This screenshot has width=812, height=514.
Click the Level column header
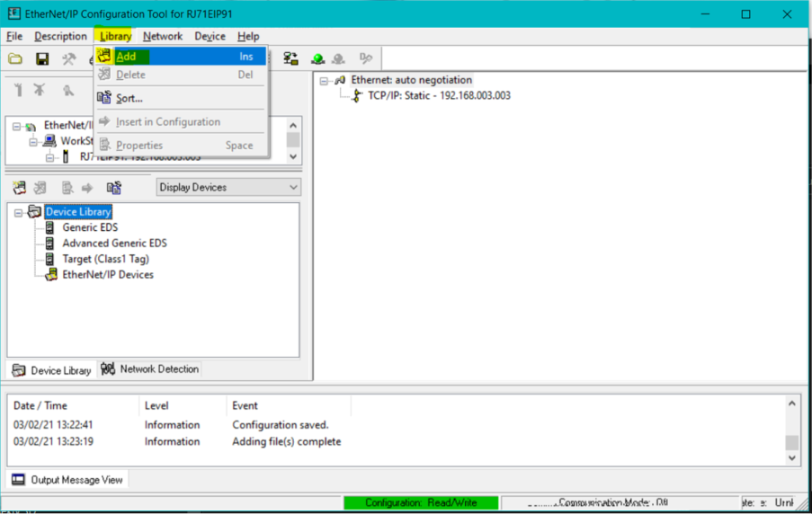[183, 405]
